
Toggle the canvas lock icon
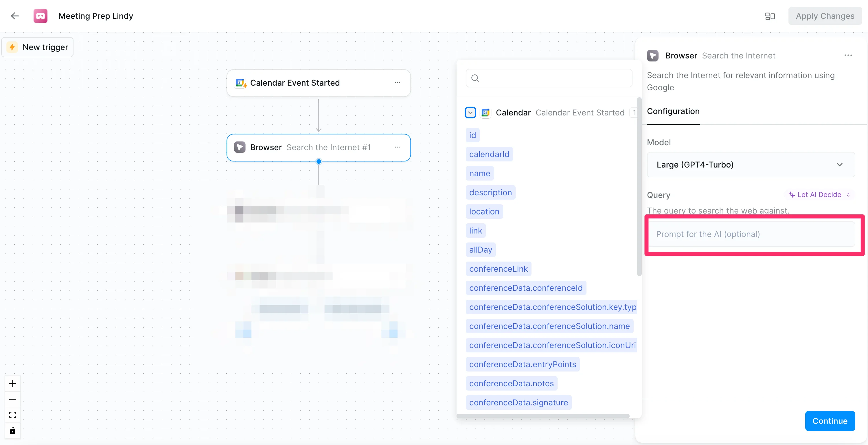tap(13, 431)
